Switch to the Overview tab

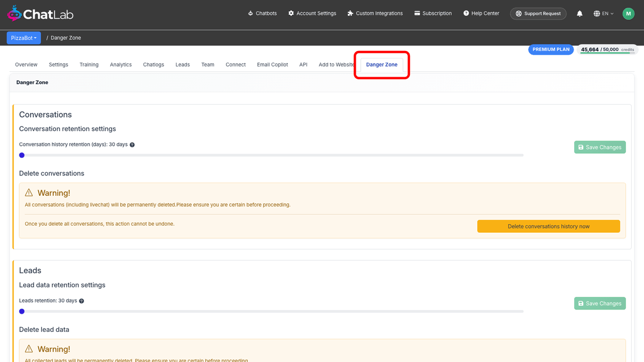26,64
